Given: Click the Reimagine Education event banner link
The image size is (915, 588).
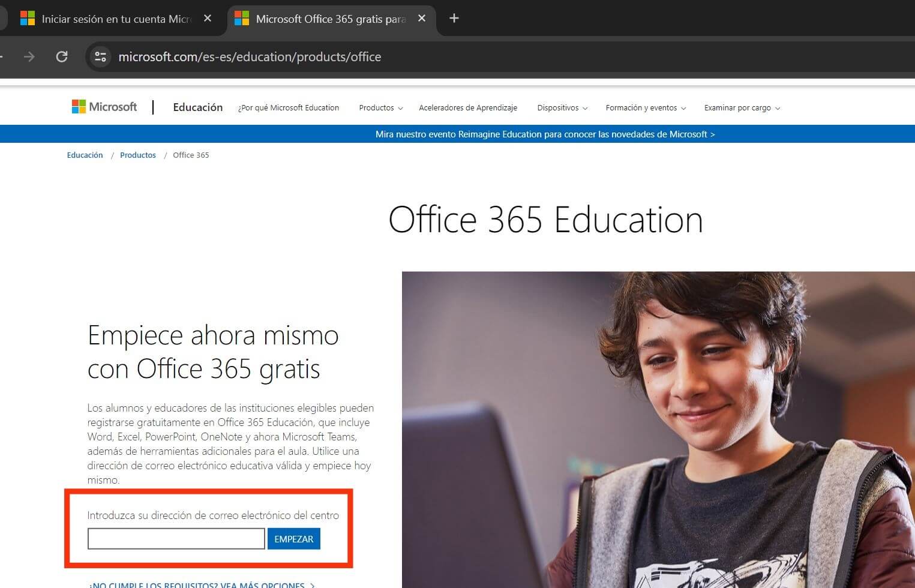Looking at the screenshot, I should click(x=545, y=134).
